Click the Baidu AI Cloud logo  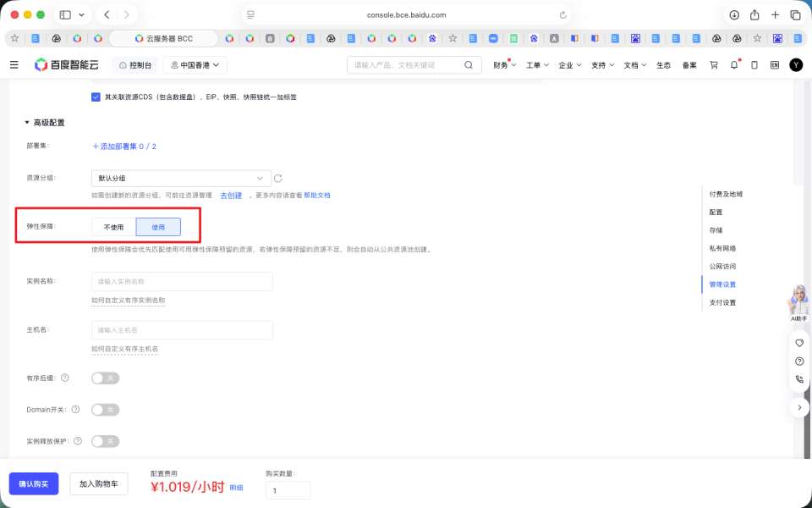pos(66,65)
